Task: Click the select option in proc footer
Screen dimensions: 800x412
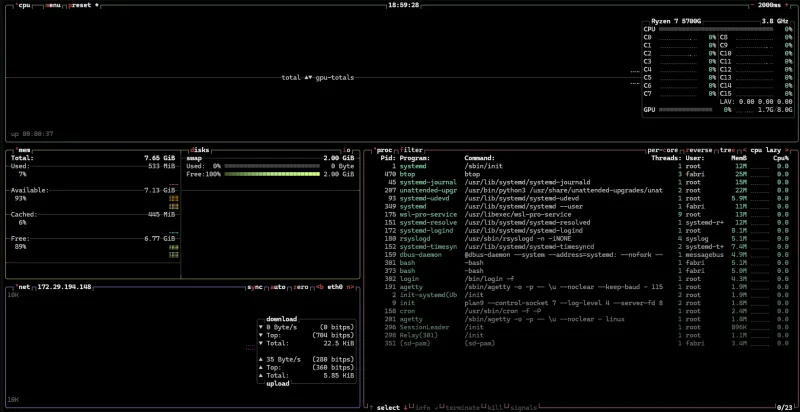Action: (x=388, y=407)
